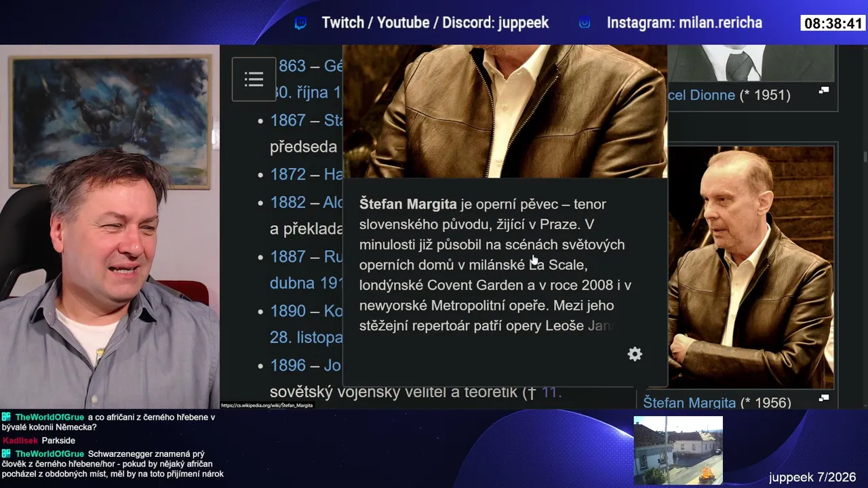Open the 1863 year link
Image resolution: width=868 pixels, height=488 pixels.
coord(292,66)
